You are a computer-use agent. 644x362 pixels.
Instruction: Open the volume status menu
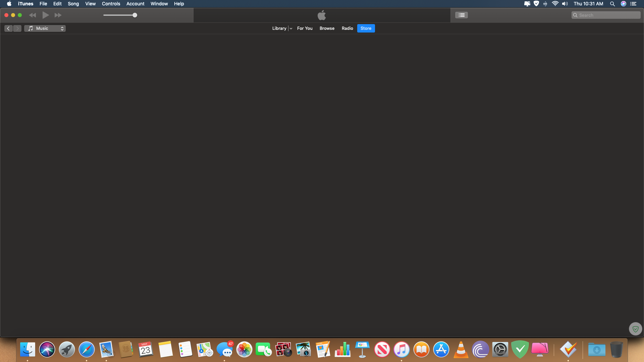(565, 4)
